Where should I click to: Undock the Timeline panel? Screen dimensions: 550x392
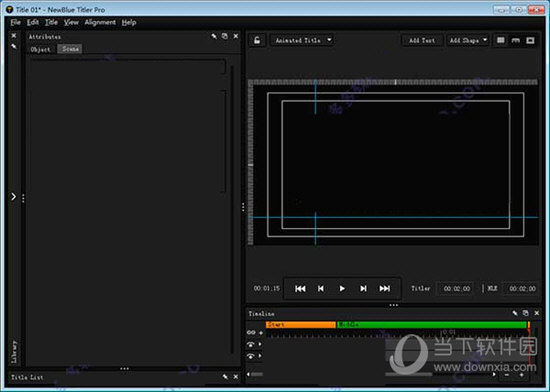(x=525, y=313)
